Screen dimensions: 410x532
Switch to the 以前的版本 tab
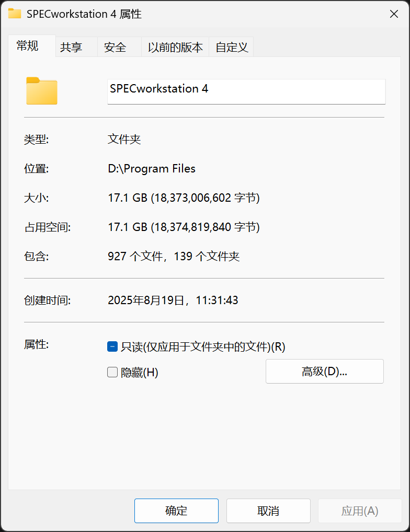(175, 47)
